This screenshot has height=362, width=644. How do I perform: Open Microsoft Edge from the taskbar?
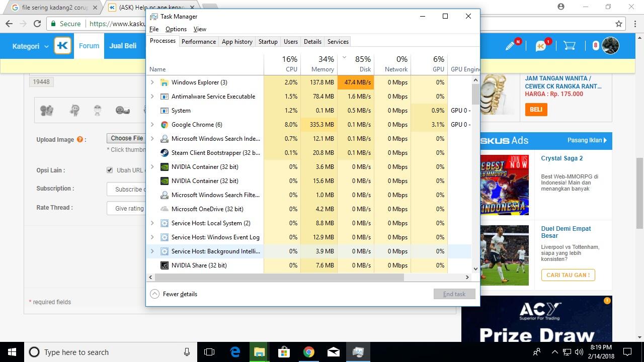tap(235, 352)
